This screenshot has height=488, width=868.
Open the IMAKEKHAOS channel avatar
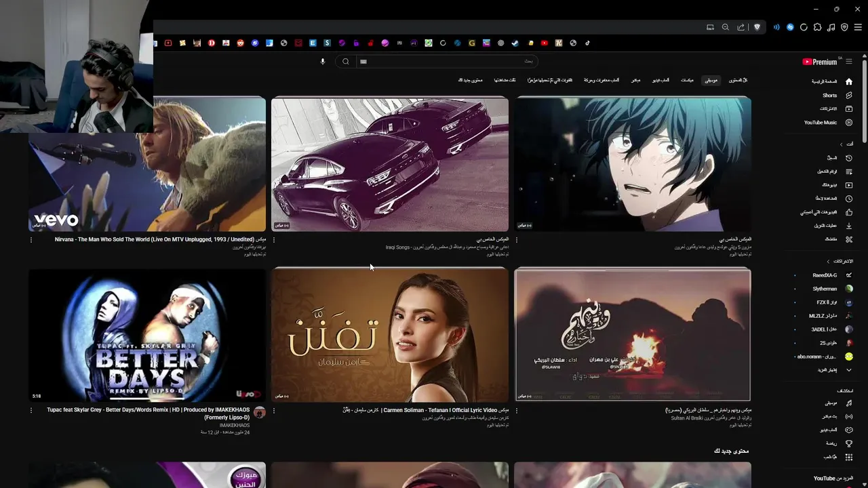(259, 412)
